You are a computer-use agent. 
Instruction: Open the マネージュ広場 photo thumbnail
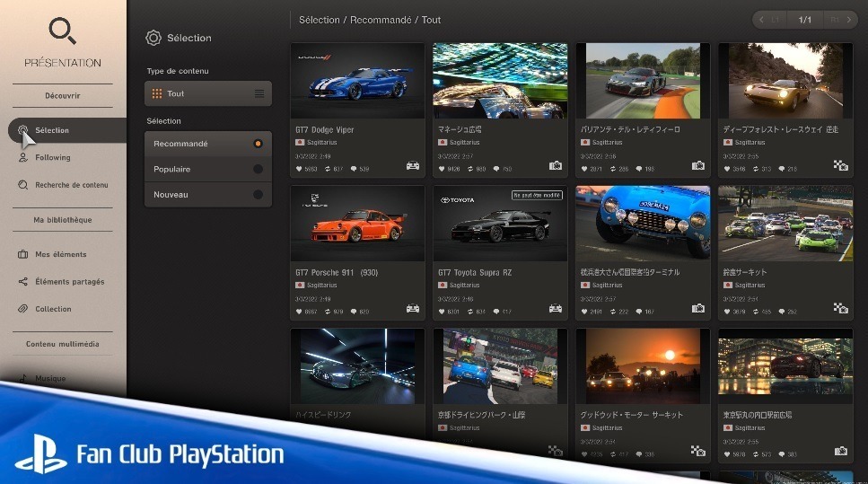[500, 81]
